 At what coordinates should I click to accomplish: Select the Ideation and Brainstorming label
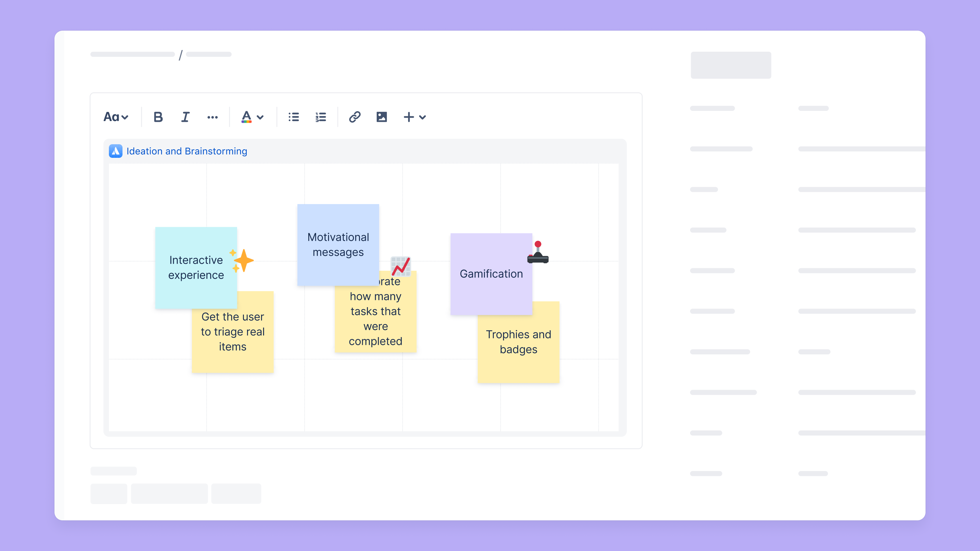click(188, 151)
